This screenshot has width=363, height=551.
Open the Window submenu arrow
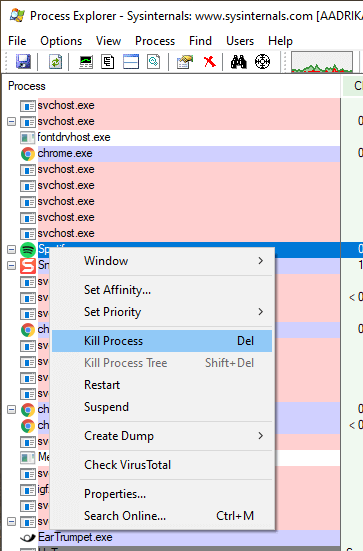point(260,261)
